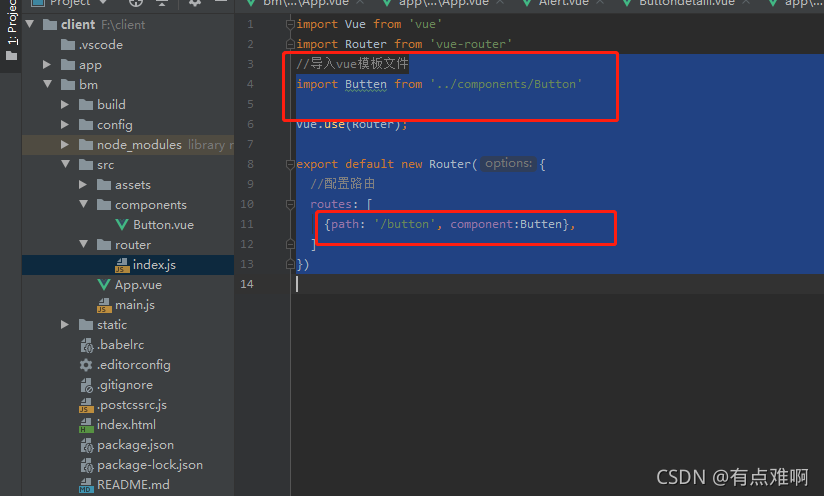Viewport: 824px width, 496px height.
Task: Click the .vscode folder icon
Action: click(x=68, y=45)
